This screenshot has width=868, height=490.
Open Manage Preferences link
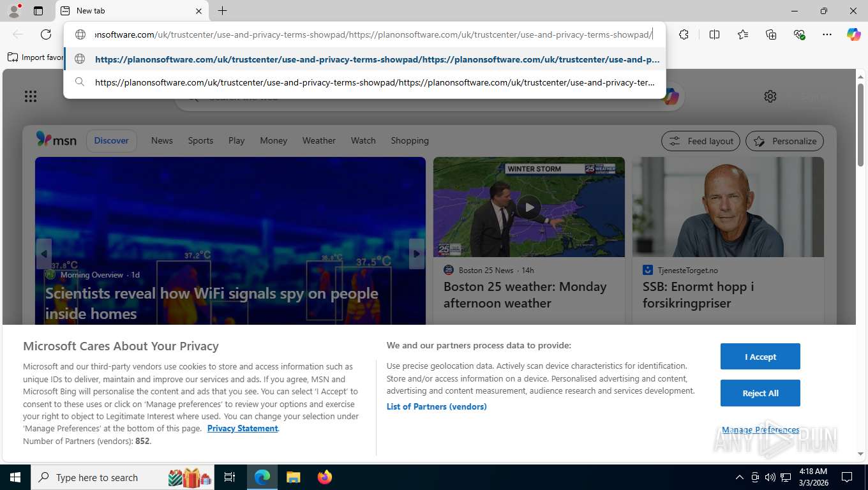coord(760,430)
